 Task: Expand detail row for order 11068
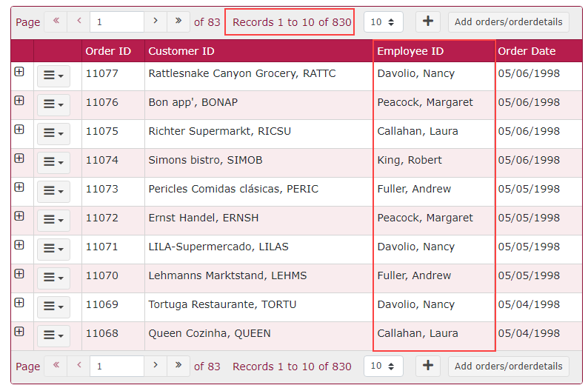[19, 332]
